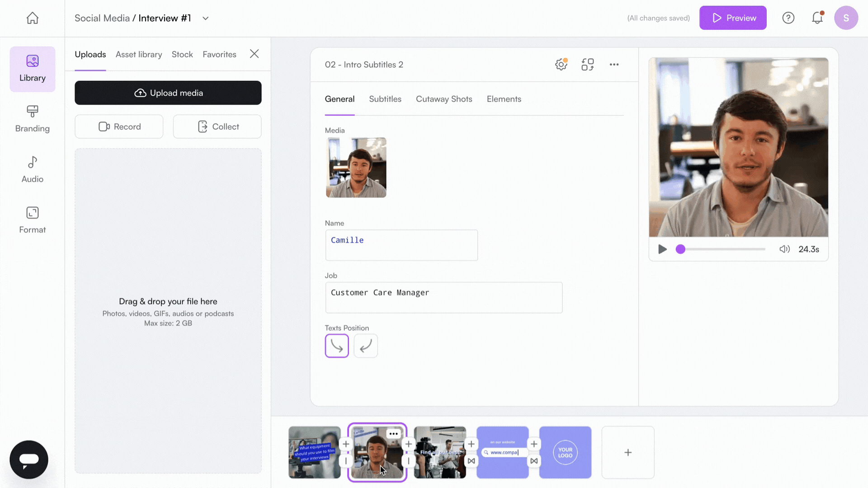Select left text position toggle
The height and width of the screenshot is (488, 868).
click(x=337, y=346)
